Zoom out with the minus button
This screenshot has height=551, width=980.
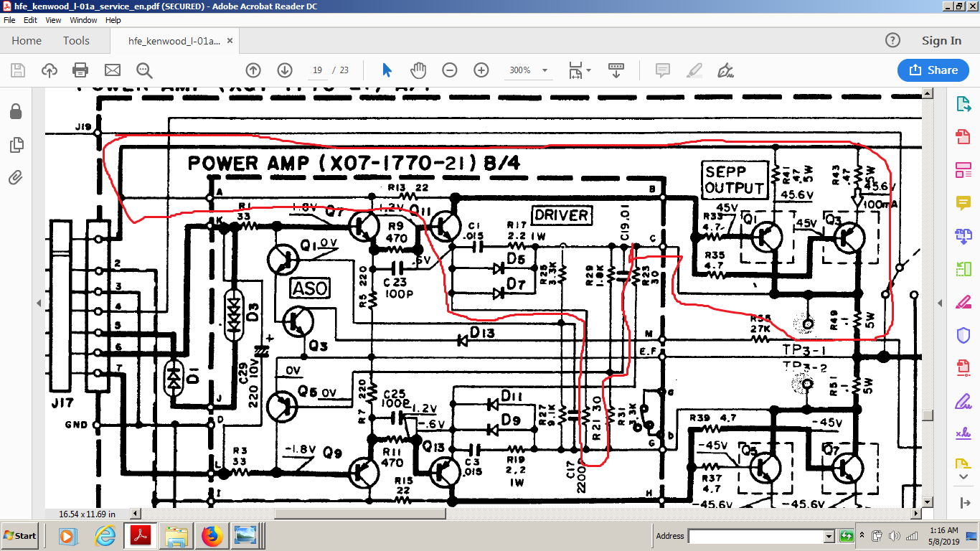pos(450,70)
